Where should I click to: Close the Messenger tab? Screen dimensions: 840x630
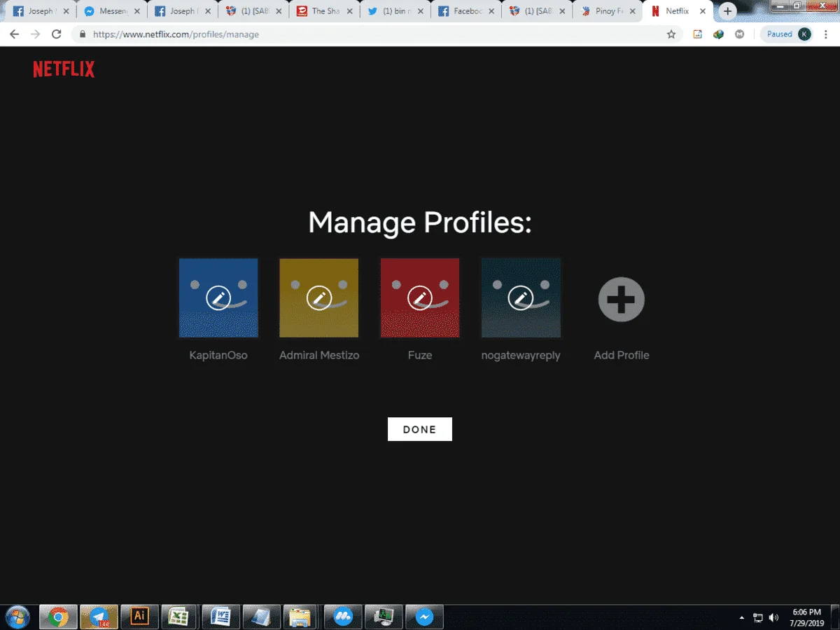[x=137, y=11]
